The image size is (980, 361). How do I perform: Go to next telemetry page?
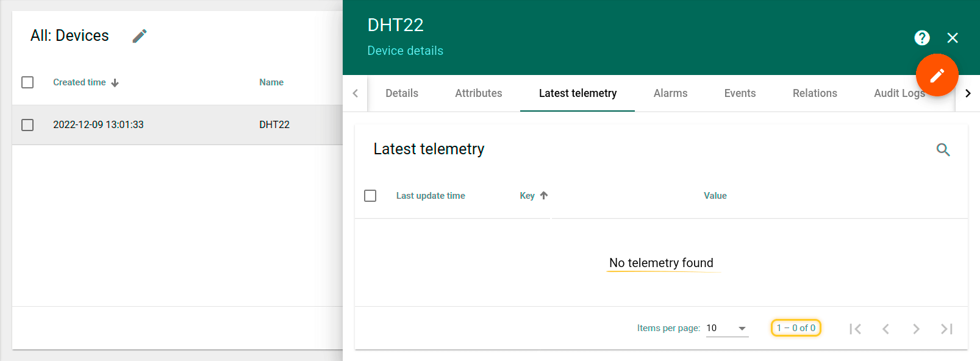tap(916, 329)
